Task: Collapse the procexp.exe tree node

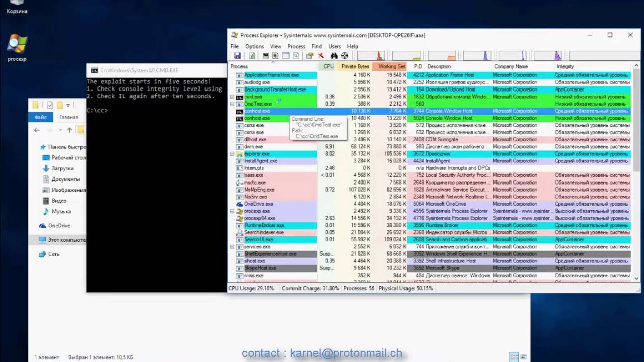Action: (x=232, y=211)
